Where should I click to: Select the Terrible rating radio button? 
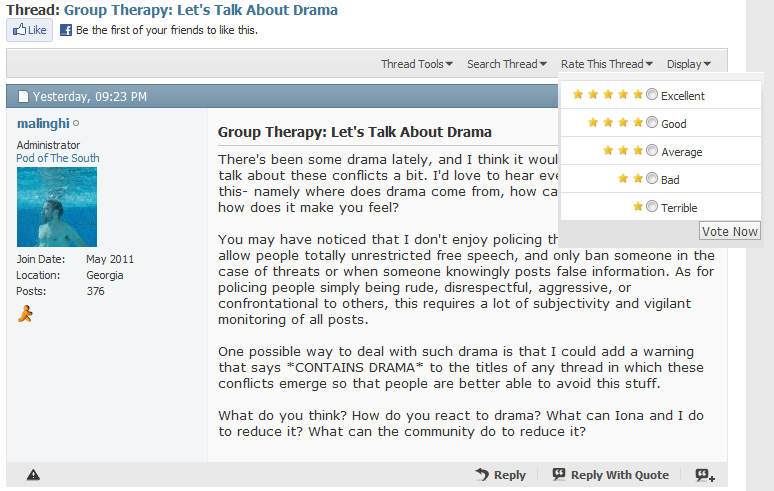pos(652,207)
